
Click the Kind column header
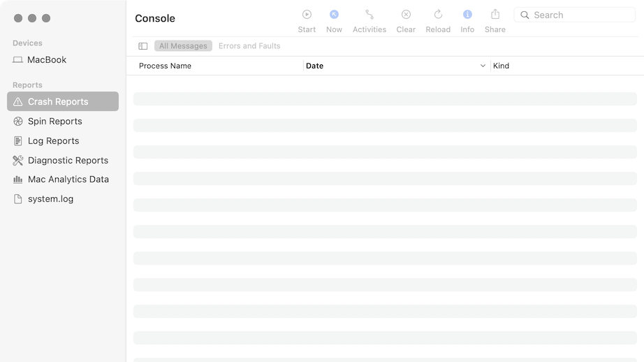(x=502, y=66)
